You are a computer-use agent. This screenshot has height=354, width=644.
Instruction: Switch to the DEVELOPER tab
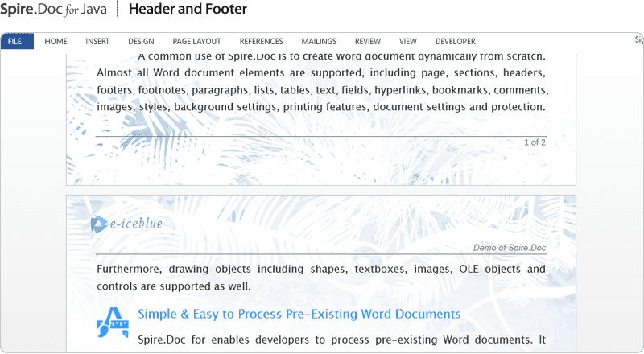click(455, 42)
